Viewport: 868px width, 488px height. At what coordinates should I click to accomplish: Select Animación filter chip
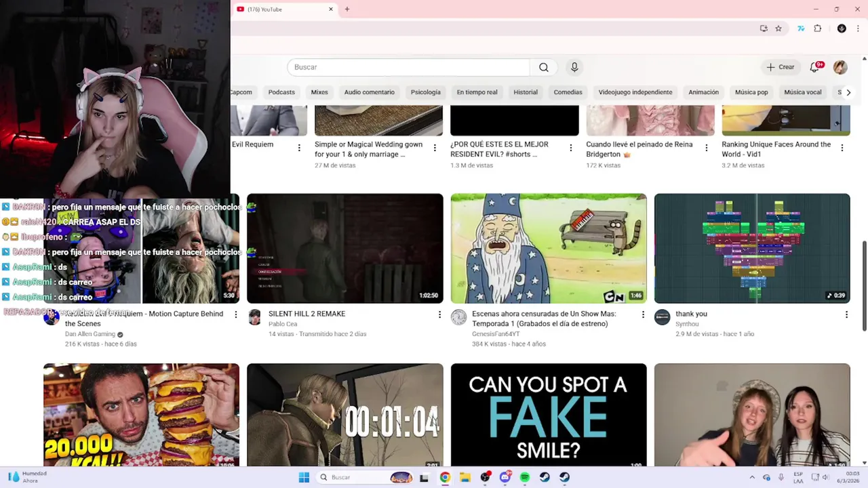pyautogui.click(x=703, y=92)
